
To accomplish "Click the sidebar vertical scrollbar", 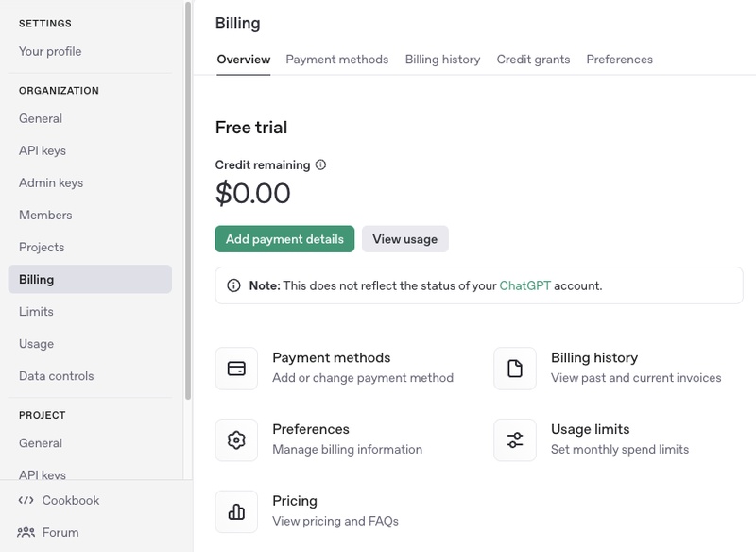I will coord(188,200).
